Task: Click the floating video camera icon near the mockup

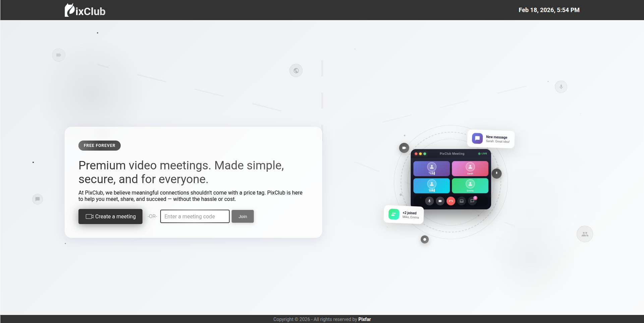Action: coord(404,148)
